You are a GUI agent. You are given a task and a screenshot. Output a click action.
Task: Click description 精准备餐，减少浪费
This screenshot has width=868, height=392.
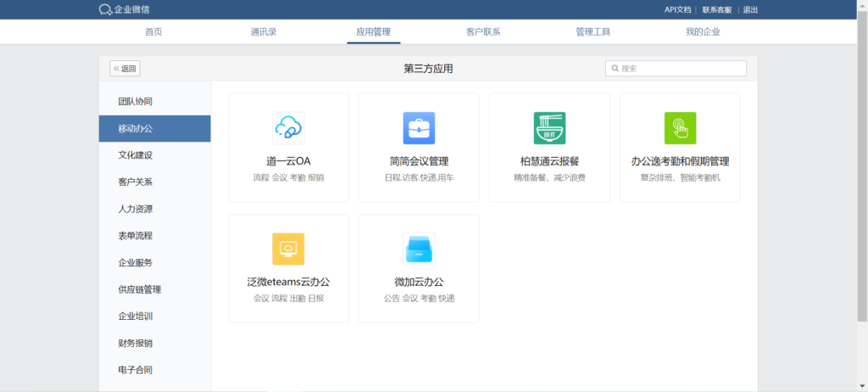(549, 178)
